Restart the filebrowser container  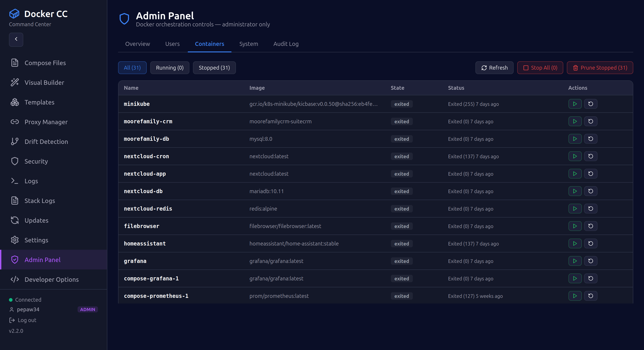coord(591,226)
